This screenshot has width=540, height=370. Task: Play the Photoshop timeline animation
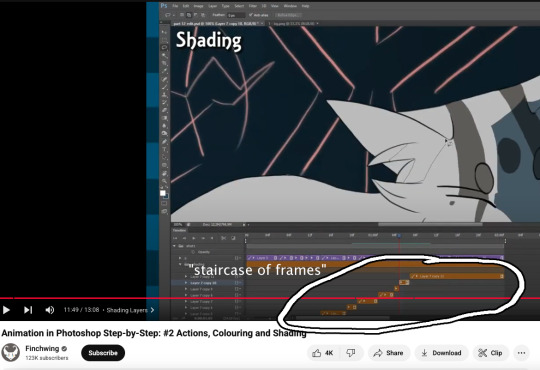(x=194, y=238)
